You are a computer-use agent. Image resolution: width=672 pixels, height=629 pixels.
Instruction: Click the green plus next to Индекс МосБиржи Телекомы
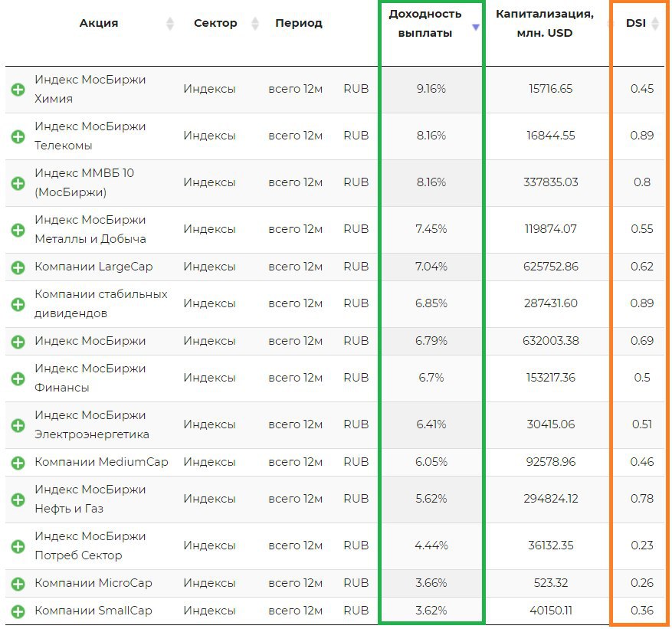pyautogui.click(x=18, y=136)
